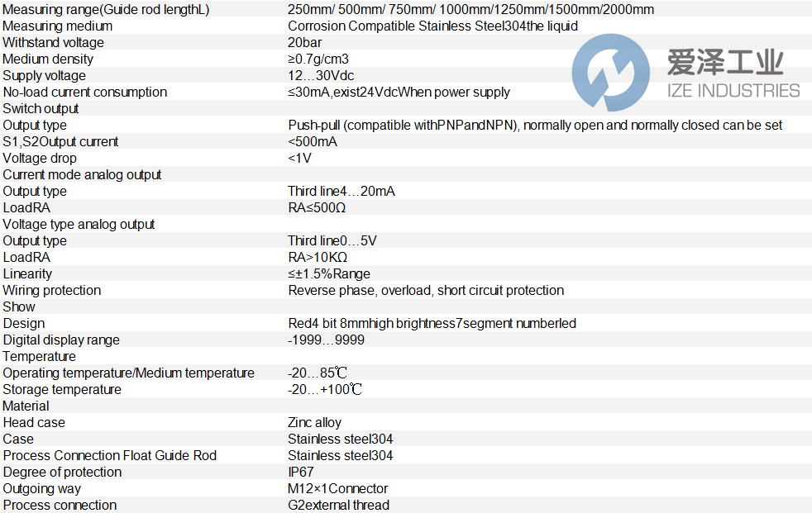Click the Wiring protection label
The height and width of the screenshot is (513, 812).
pyautogui.click(x=52, y=291)
